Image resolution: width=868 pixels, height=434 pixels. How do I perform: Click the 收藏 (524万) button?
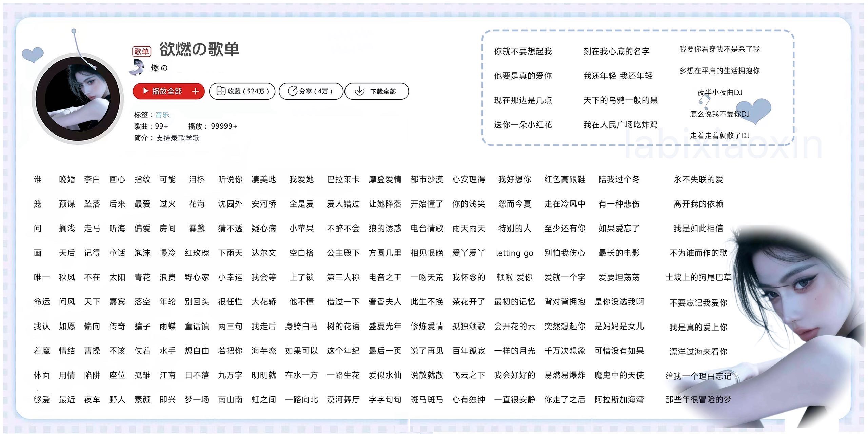(242, 91)
